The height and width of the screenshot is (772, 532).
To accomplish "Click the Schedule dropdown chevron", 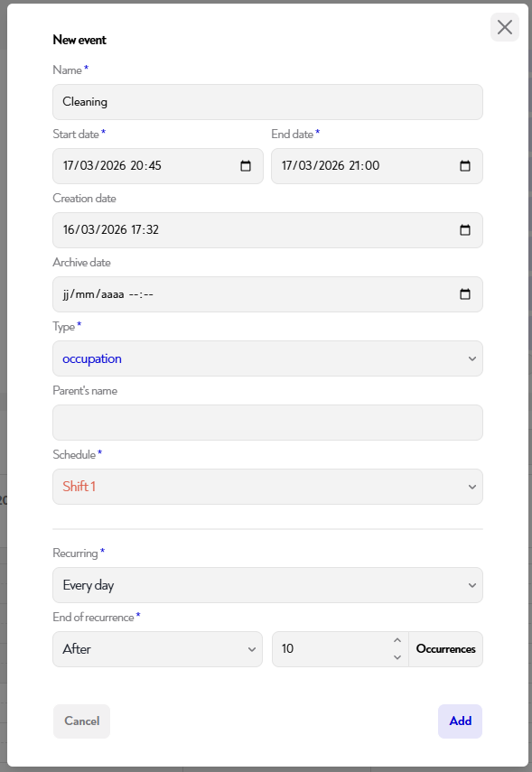I will [471, 486].
